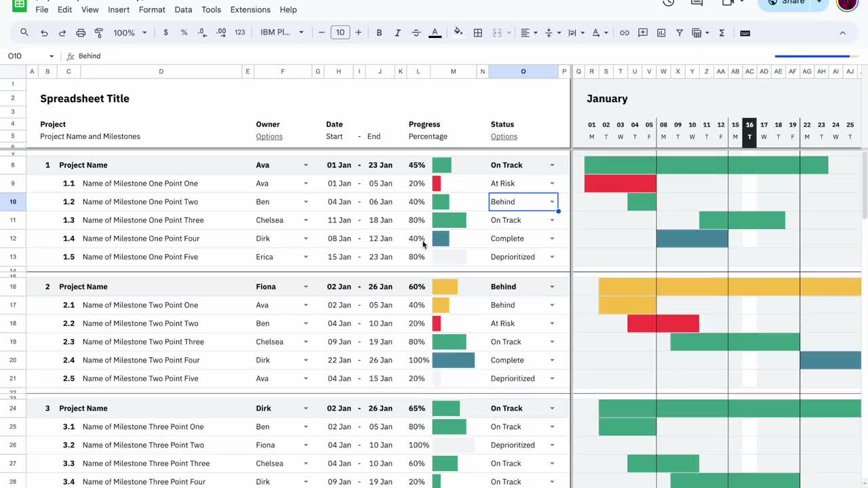Image resolution: width=868 pixels, height=488 pixels.
Task: Toggle italic formatting
Action: (397, 32)
